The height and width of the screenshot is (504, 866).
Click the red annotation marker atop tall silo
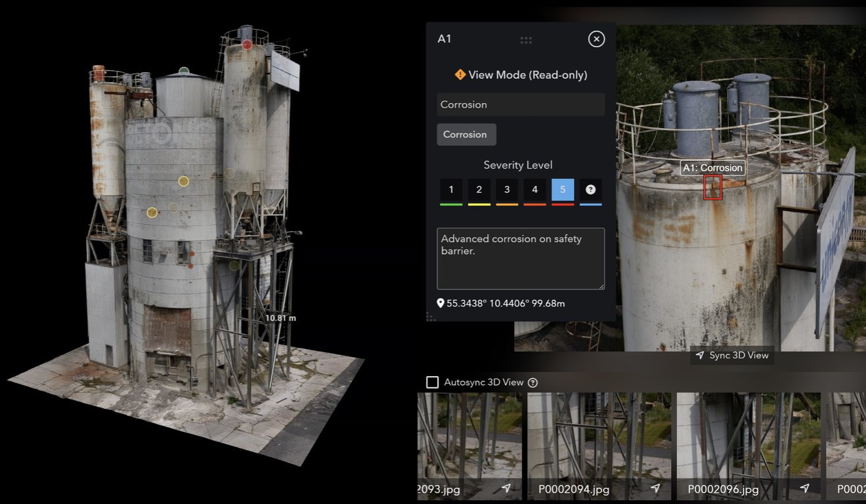tap(247, 45)
